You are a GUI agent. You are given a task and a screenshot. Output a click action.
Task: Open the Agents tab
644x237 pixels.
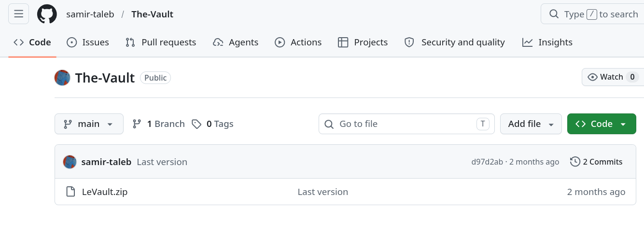[236, 42]
